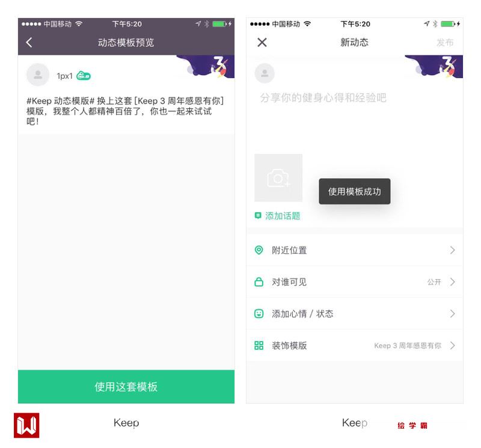The image size is (481, 448).
Task: Expand the 对谁可见 chevron
Action: tap(453, 281)
